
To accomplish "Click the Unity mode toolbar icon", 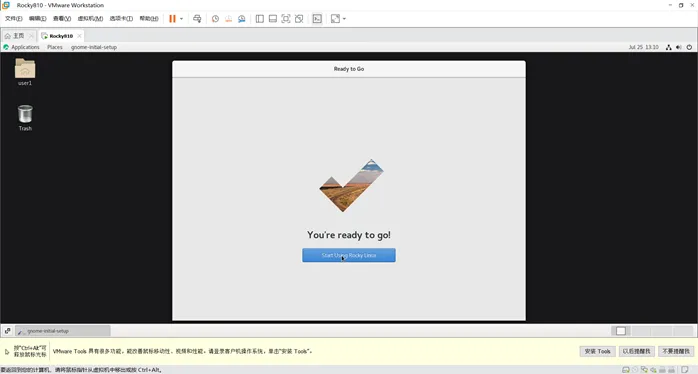I will point(299,19).
